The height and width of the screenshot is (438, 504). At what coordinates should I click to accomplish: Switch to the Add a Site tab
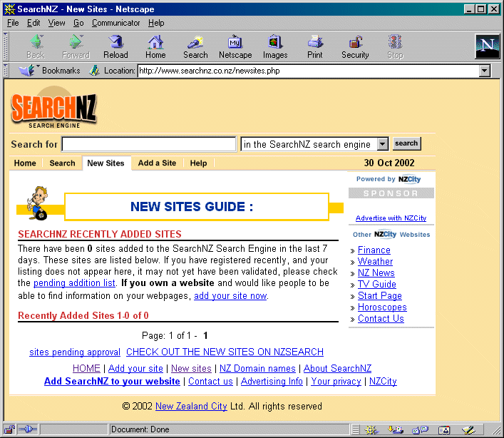(157, 163)
